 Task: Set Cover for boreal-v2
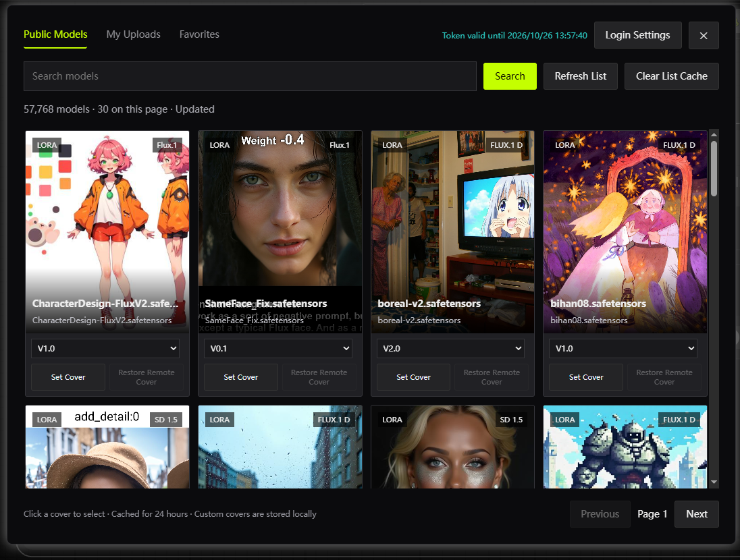[413, 377]
